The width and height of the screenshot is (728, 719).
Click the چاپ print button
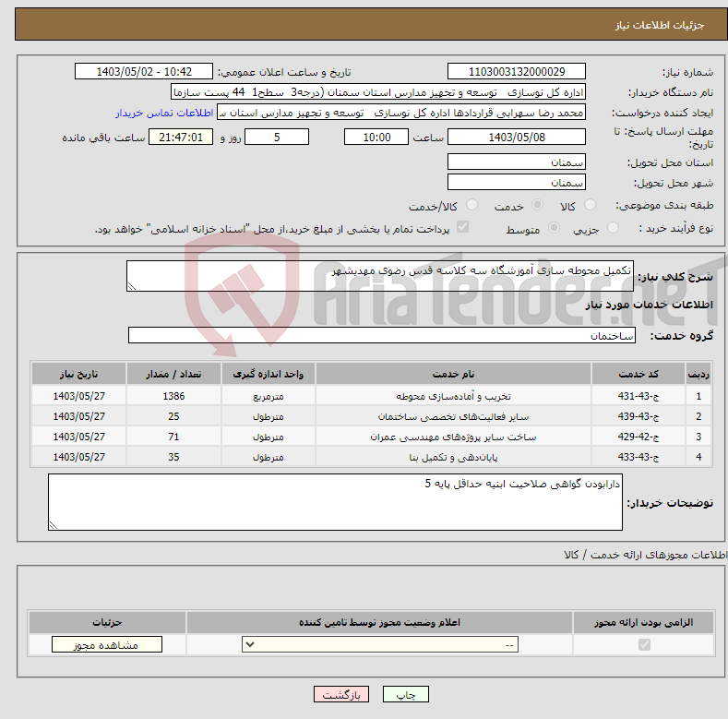[x=406, y=694]
